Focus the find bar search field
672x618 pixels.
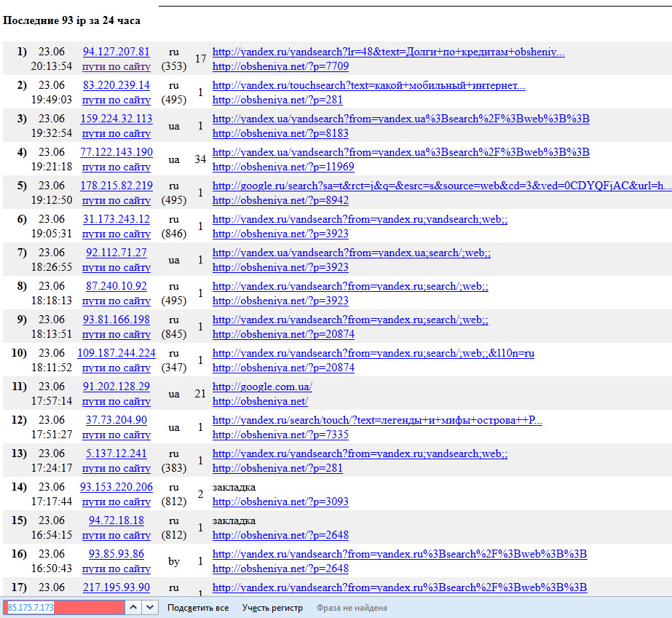pyautogui.click(x=64, y=607)
